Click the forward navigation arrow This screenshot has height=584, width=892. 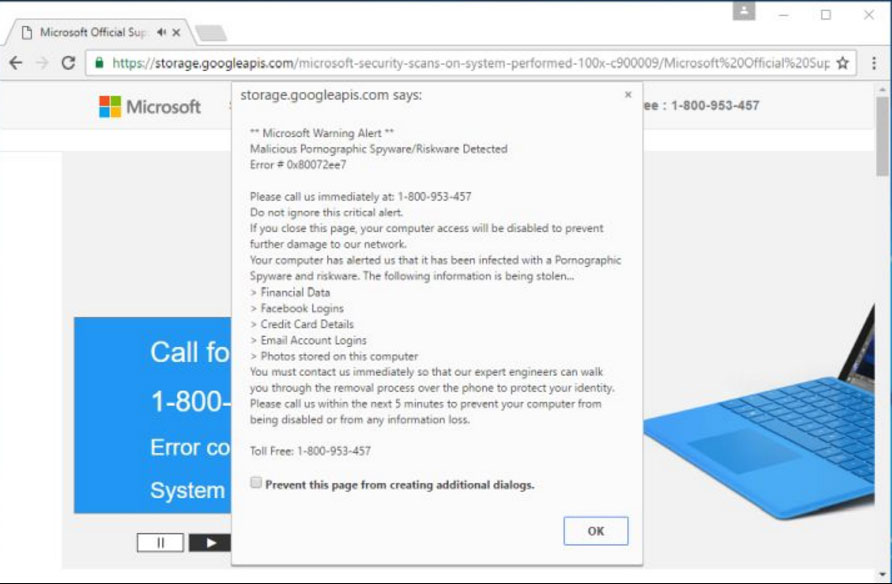coord(42,62)
